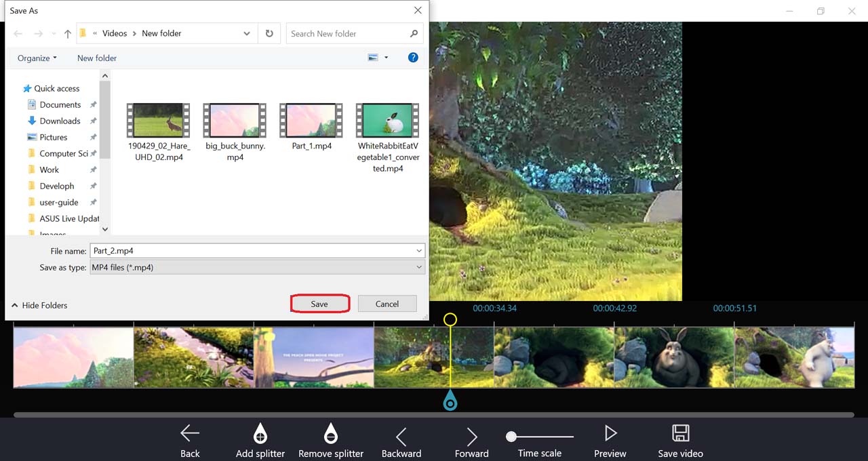Click the Save button
The height and width of the screenshot is (461, 868).
tap(319, 304)
